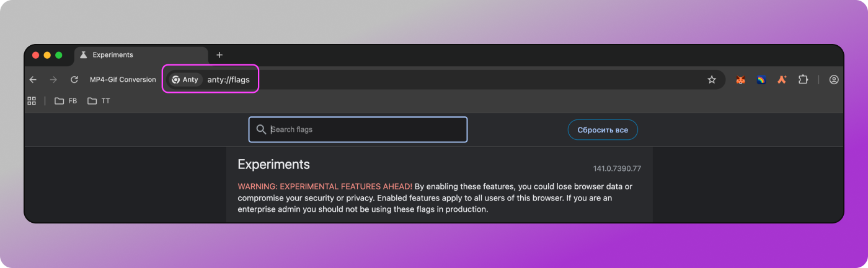Bookmark this page with the star
Viewport: 868px width, 268px height.
[x=712, y=80]
